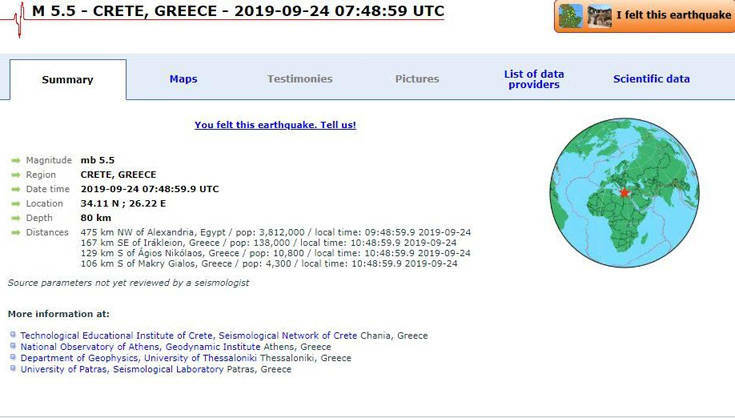The height and width of the screenshot is (418, 735).
Task: Click the 'Source parameters not yet reviewed' note
Action: click(128, 283)
